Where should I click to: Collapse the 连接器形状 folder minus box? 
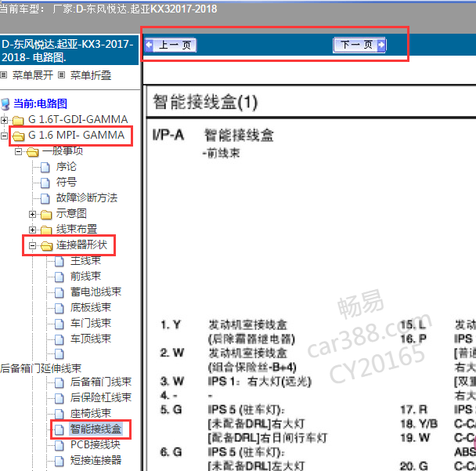pos(32,245)
